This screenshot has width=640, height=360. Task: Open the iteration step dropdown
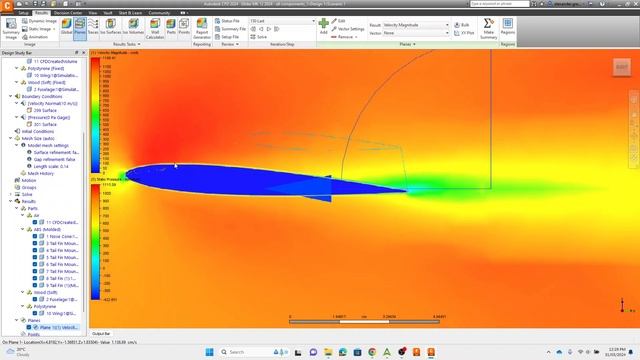(282, 21)
